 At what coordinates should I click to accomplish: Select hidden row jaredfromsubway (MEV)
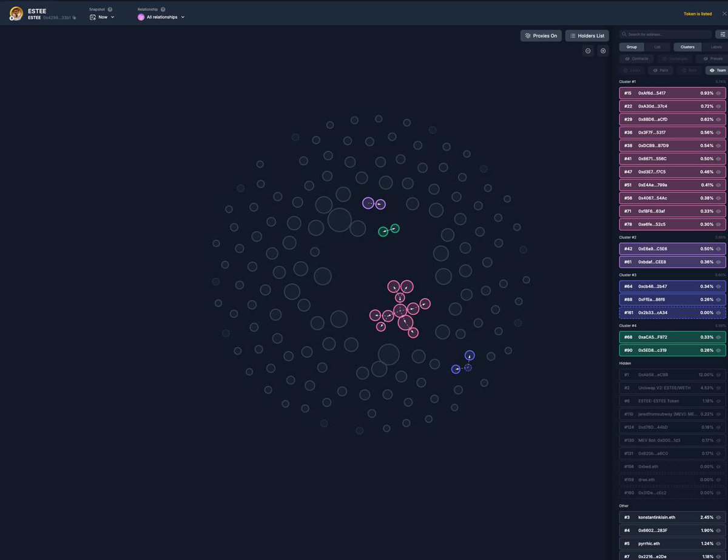click(672, 414)
